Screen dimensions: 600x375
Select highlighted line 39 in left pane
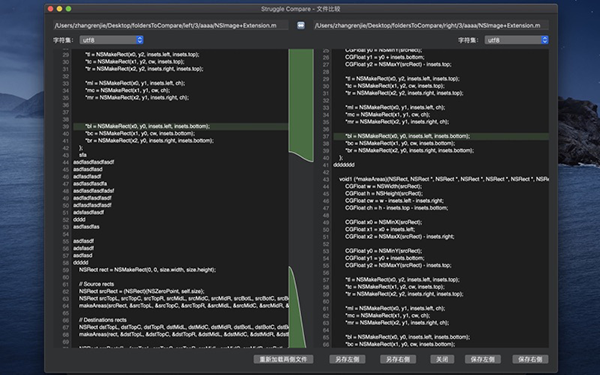click(181, 126)
